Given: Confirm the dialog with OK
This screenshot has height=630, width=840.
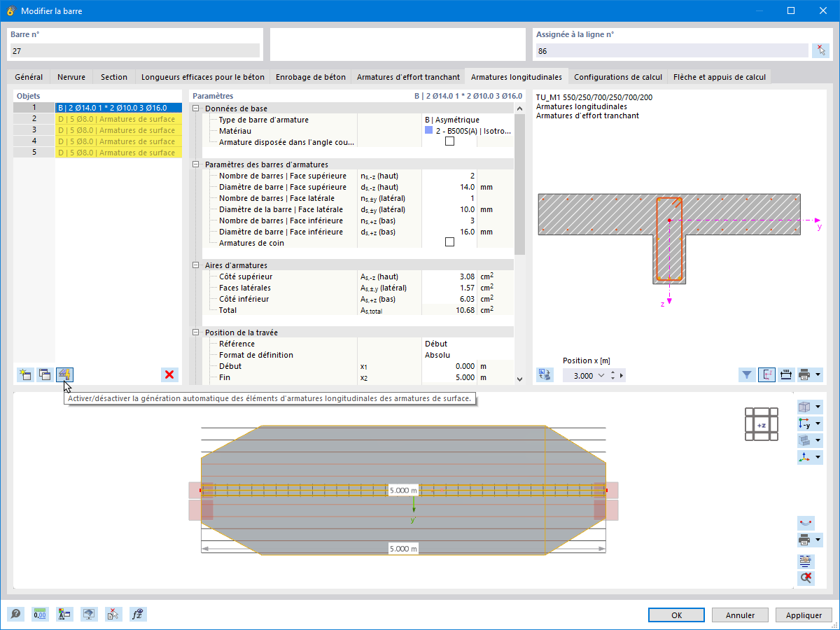Looking at the screenshot, I should pos(676,615).
